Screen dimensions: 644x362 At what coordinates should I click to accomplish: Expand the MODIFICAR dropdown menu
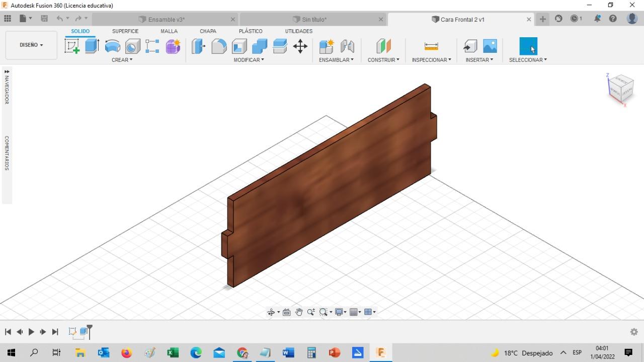[x=249, y=60]
